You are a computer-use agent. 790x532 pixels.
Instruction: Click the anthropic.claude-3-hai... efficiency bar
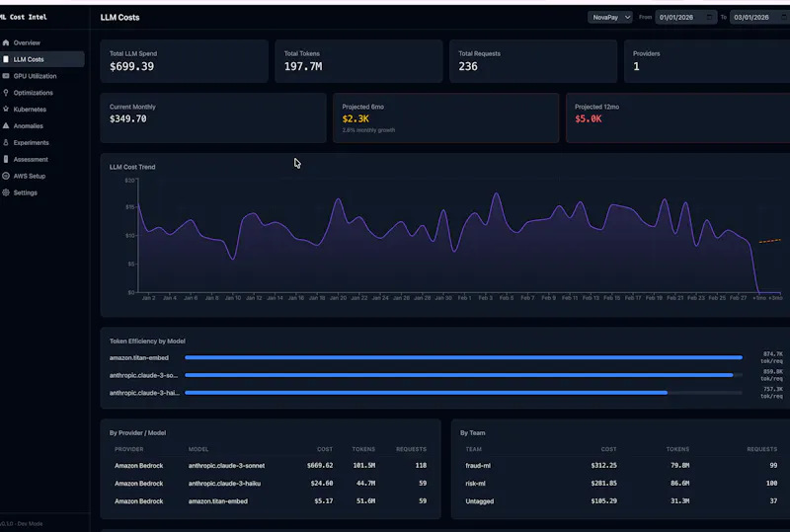point(463,393)
